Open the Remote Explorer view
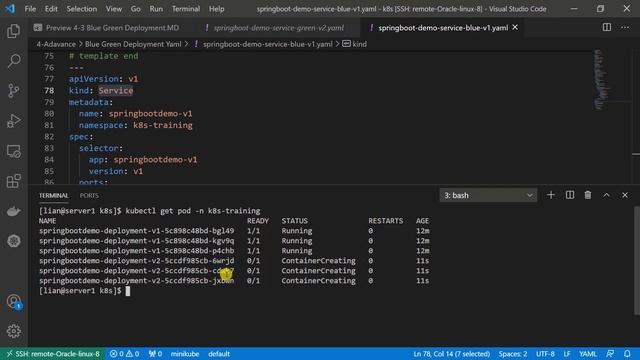This screenshot has height=360, width=640. (13, 151)
